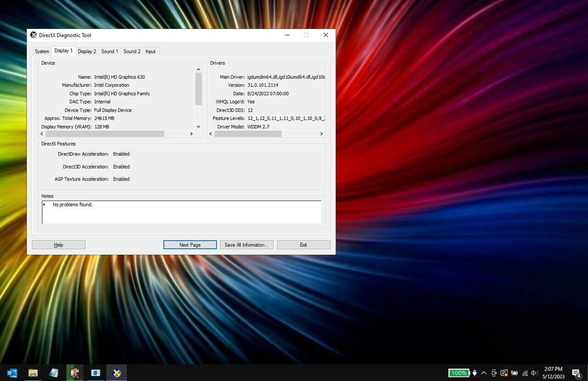588x381 pixels.
Task: Click the Help button
Action: tap(58, 245)
